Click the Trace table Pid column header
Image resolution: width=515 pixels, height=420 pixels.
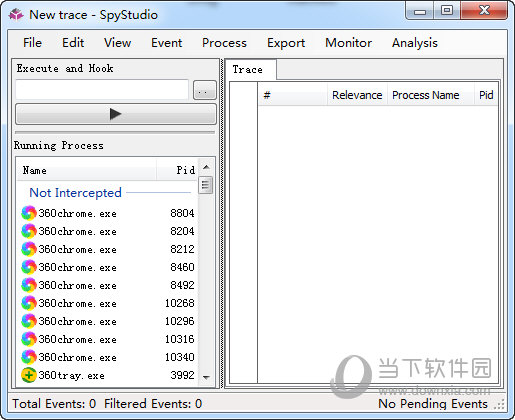pyautogui.click(x=486, y=95)
